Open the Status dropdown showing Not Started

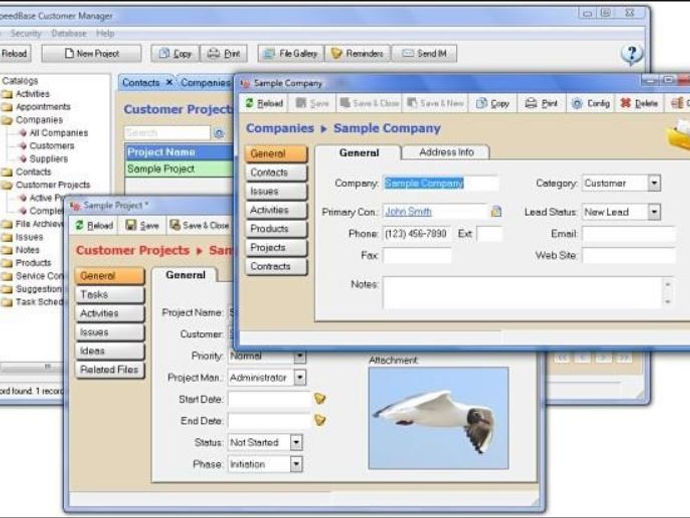(296, 442)
